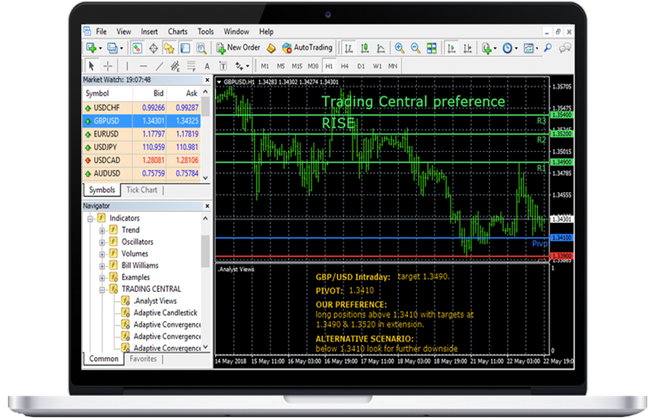Switch chart to Bar Chart icon

[x=349, y=48]
